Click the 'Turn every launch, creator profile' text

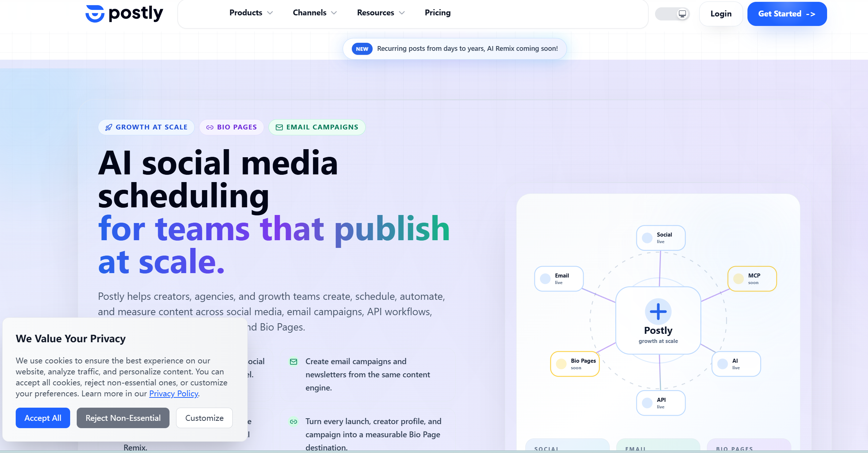[x=373, y=435]
